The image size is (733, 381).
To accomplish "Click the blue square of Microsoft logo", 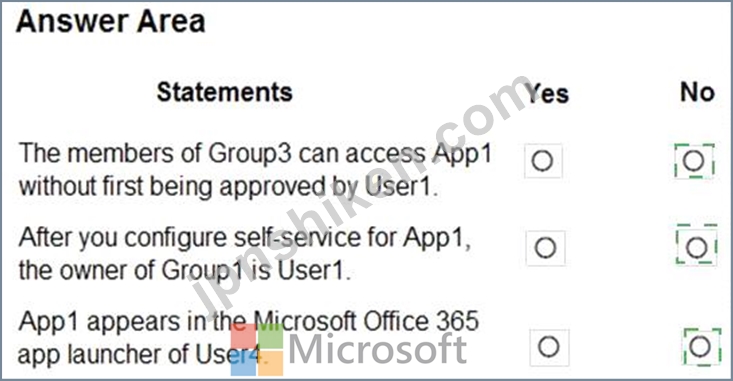I will pos(243,363).
